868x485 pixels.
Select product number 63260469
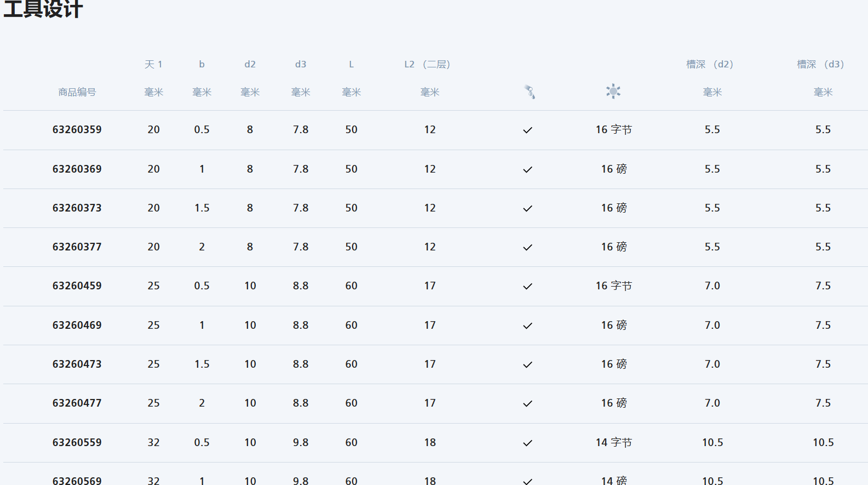(77, 326)
